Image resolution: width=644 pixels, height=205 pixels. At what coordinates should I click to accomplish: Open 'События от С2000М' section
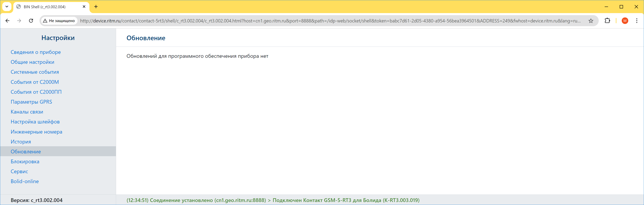click(x=35, y=82)
